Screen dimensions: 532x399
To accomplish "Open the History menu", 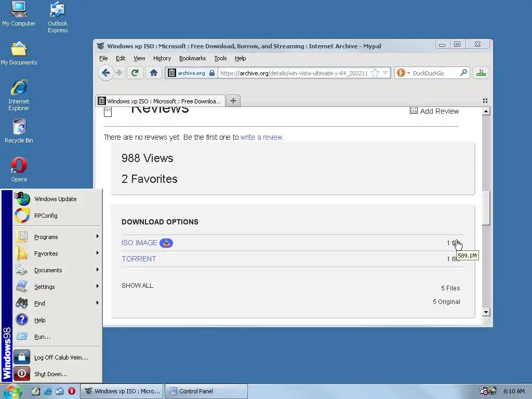I will pyautogui.click(x=162, y=58).
